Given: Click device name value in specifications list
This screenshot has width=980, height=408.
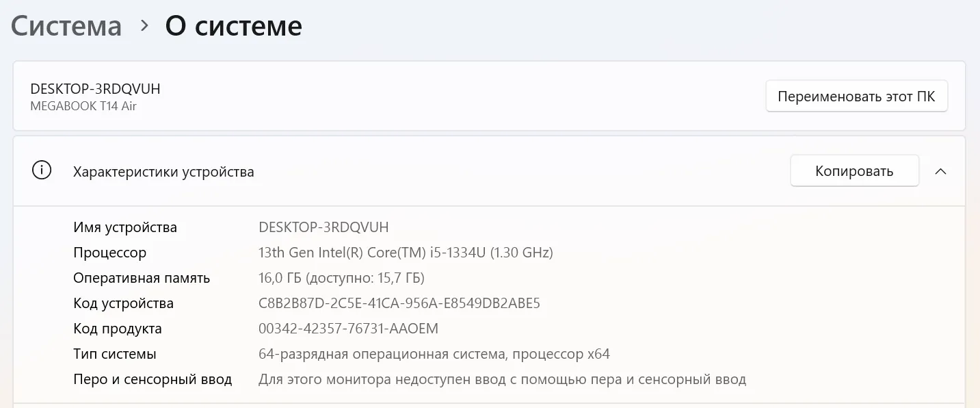Looking at the screenshot, I should point(323,227).
